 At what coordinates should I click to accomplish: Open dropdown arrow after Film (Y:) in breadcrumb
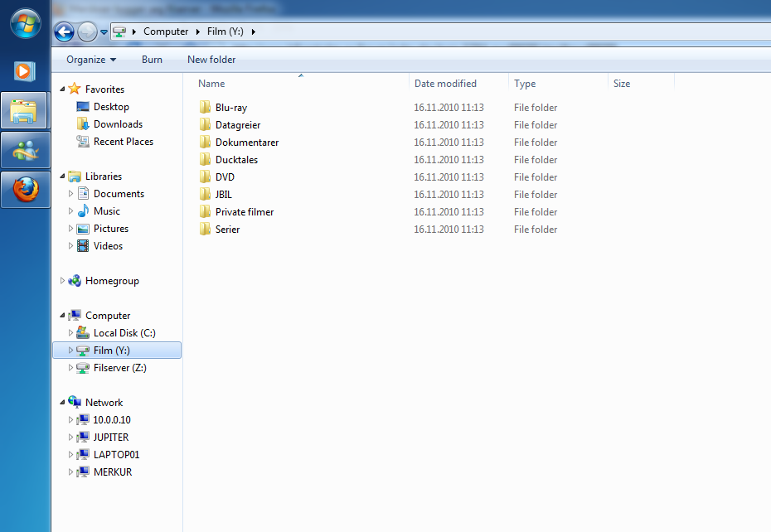253,31
